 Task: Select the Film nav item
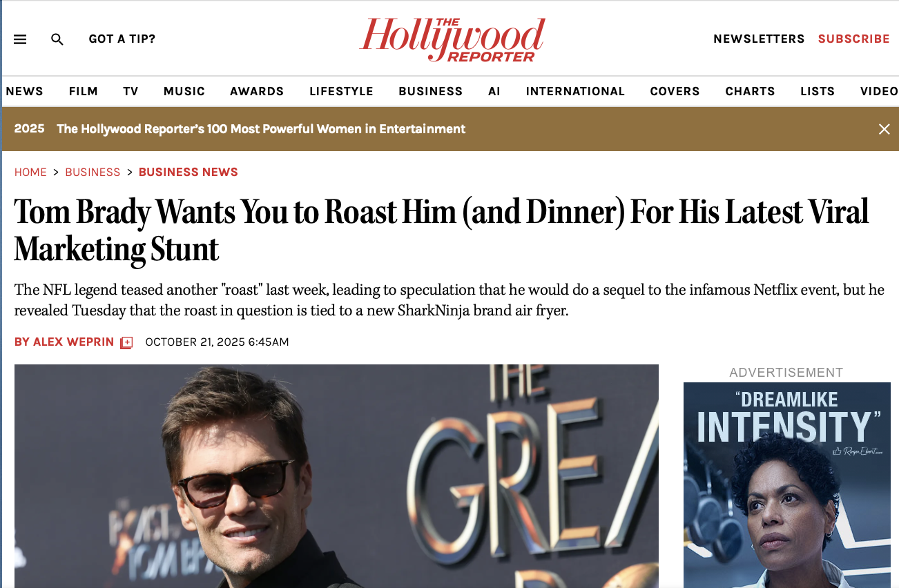[84, 91]
